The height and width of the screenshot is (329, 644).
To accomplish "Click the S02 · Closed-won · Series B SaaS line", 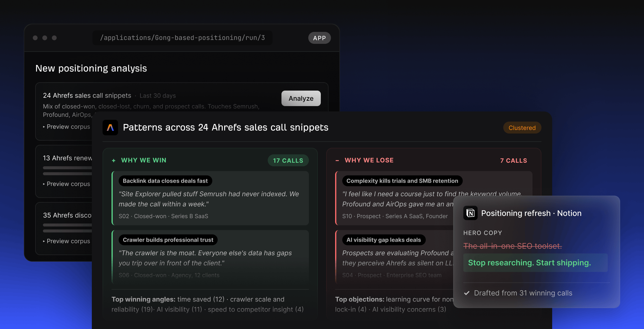I will click(163, 216).
